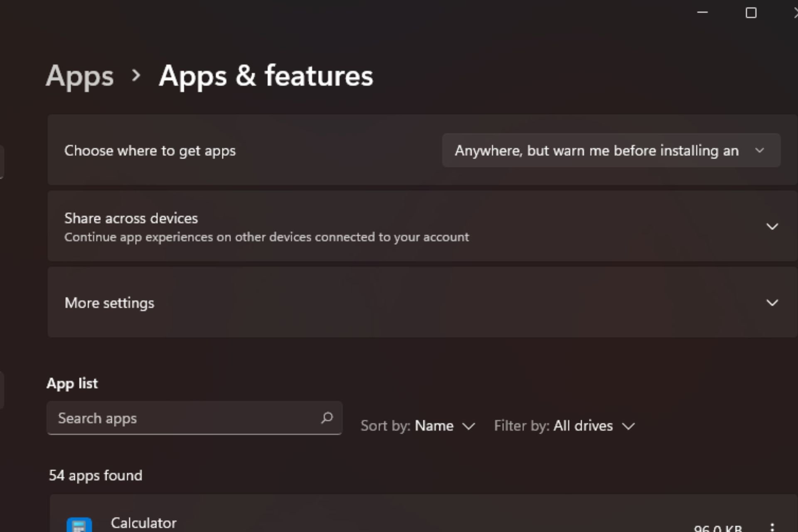Click the Apps & features page heading
Screen dimensions: 798x532
(266, 76)
